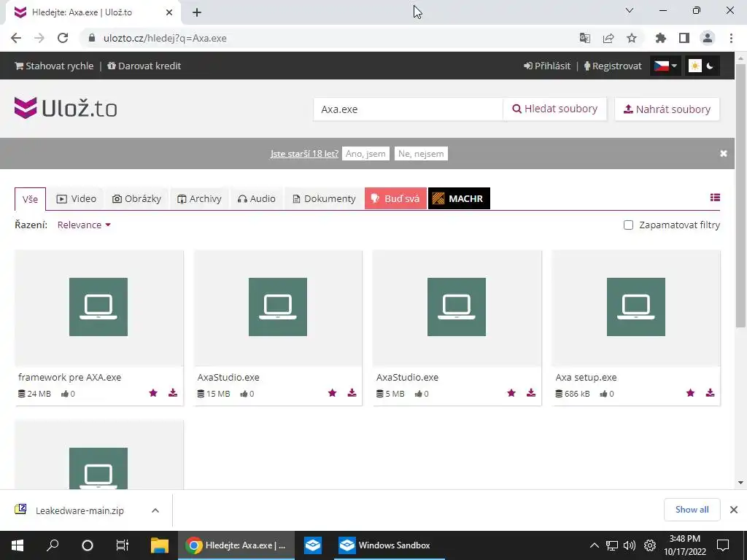Open Darovat kredit link
Screen dimensions: 747x560
click(144, 66)
